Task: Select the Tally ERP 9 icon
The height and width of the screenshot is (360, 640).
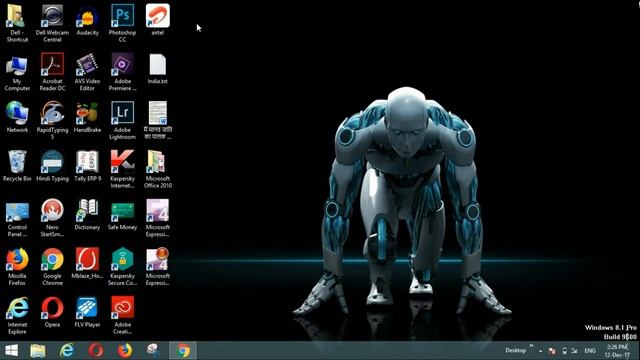Action: pyautogui.click(x=87, y=162)
